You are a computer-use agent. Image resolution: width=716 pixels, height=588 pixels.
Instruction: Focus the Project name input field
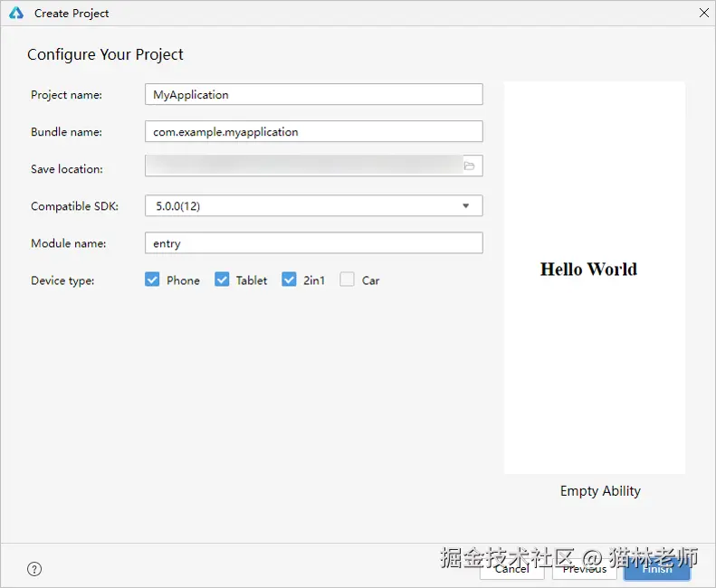(314, 94)
